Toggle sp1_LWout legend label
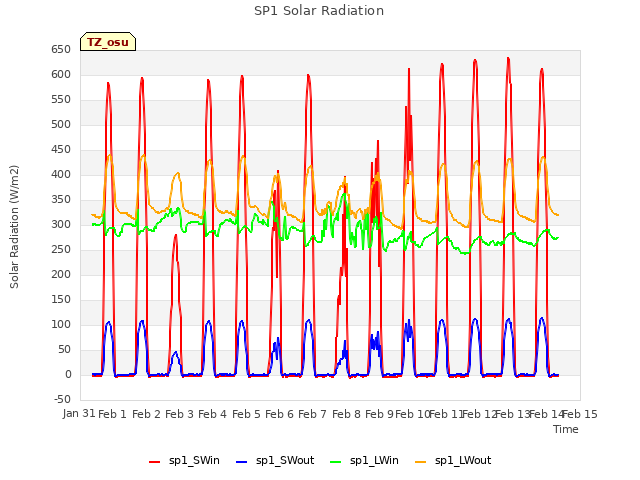640x480 pixels. 463,460
